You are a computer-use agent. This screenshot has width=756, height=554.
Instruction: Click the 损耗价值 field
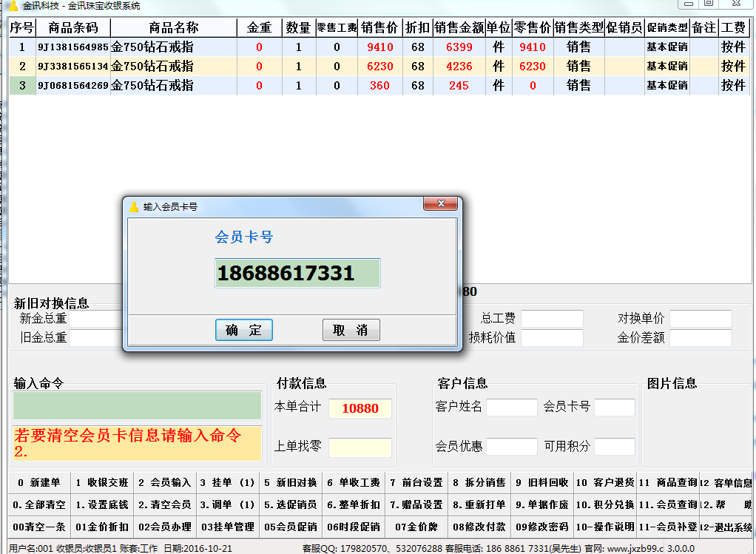[x=552, y=337]
